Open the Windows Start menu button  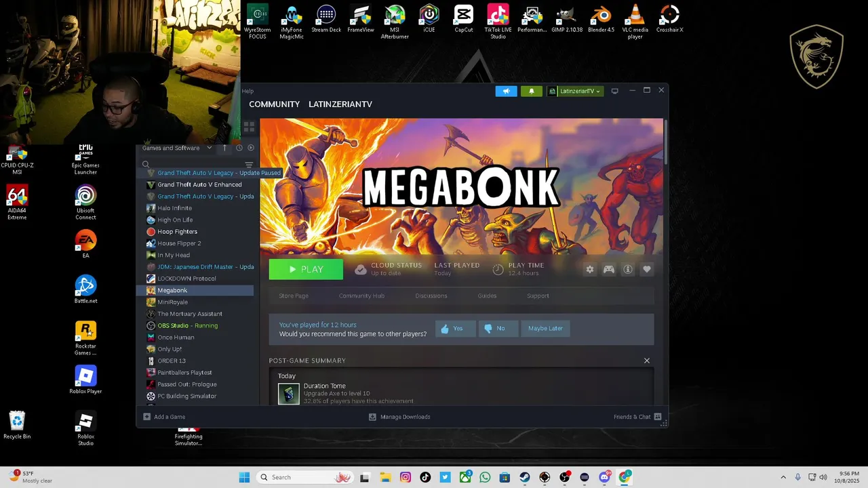pyautogui.click(x=244, y=477)
